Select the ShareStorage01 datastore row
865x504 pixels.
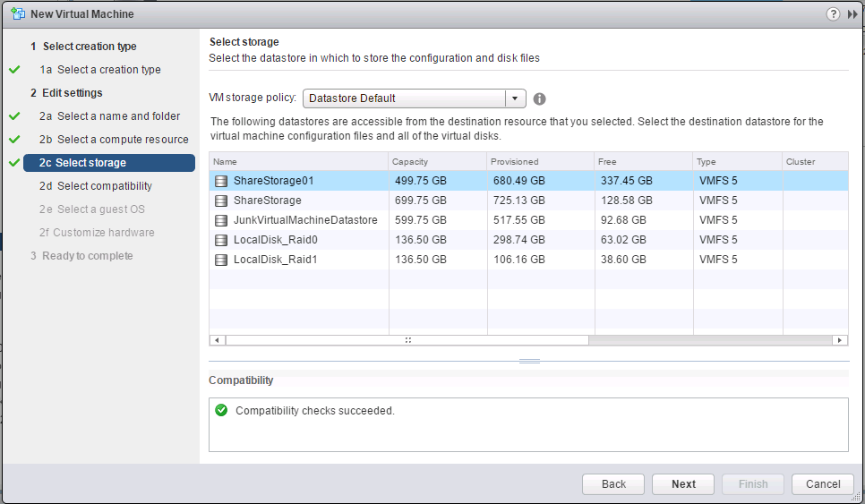(528, 181)
